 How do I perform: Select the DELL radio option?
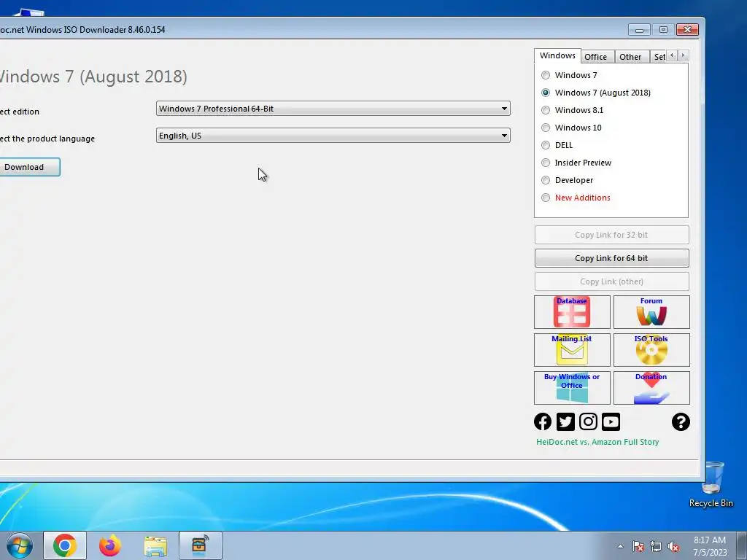(x=557, y=145)
